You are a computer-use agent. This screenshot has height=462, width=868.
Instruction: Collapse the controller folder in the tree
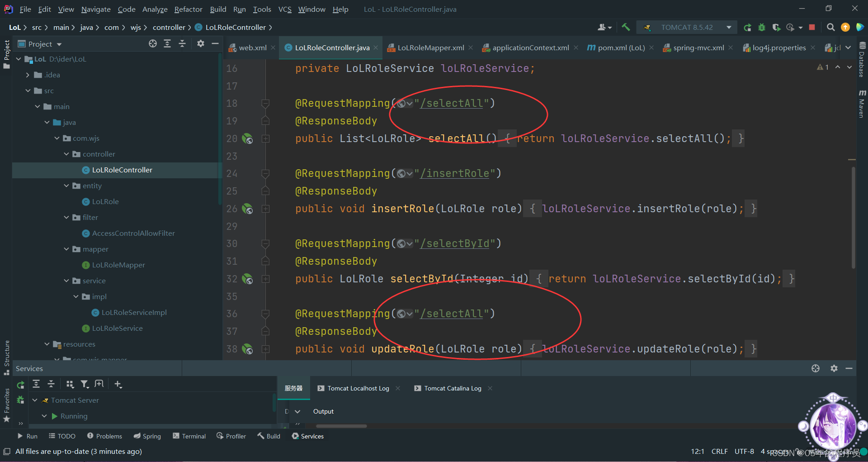[x=66, y=154]
